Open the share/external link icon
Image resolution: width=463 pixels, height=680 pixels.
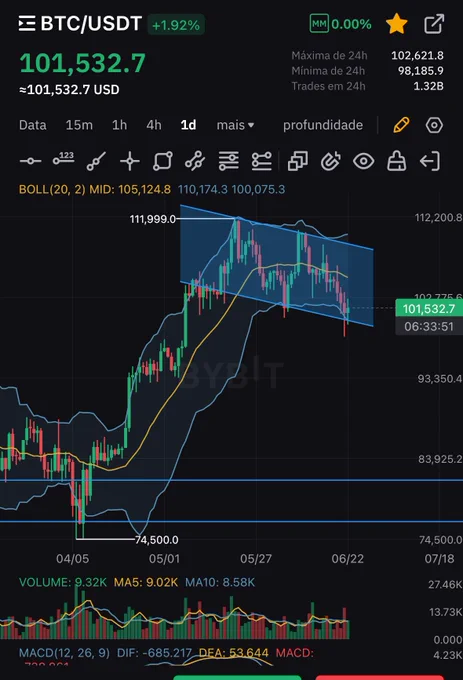point(434,23)
